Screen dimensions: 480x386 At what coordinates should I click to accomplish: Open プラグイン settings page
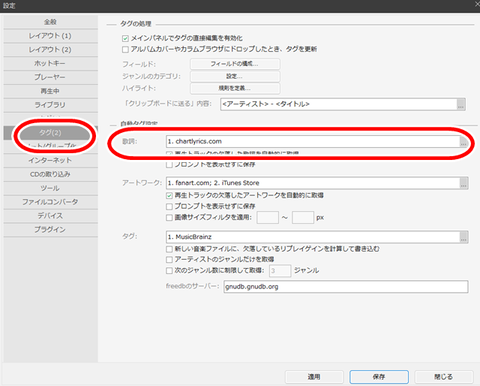[x=50, y=230]
